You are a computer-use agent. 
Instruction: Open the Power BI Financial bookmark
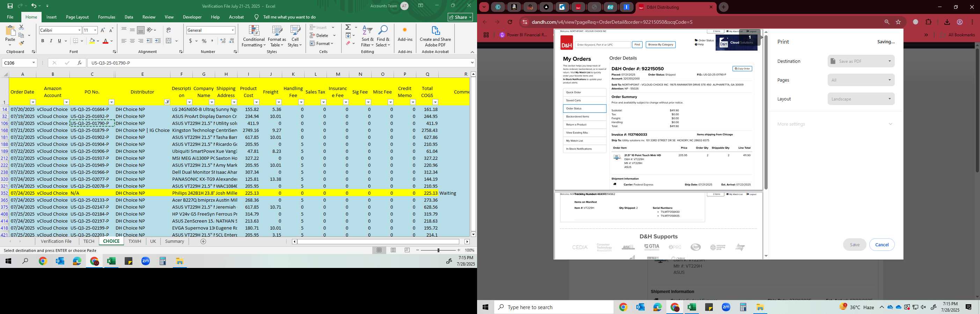[523, 35]
